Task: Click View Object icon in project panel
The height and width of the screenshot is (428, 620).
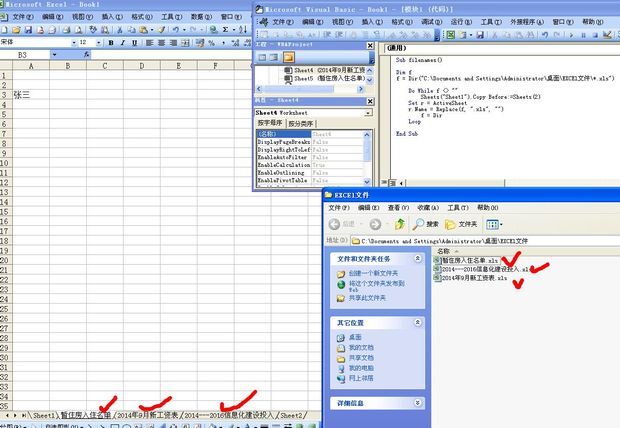Action: coord(274,58)
